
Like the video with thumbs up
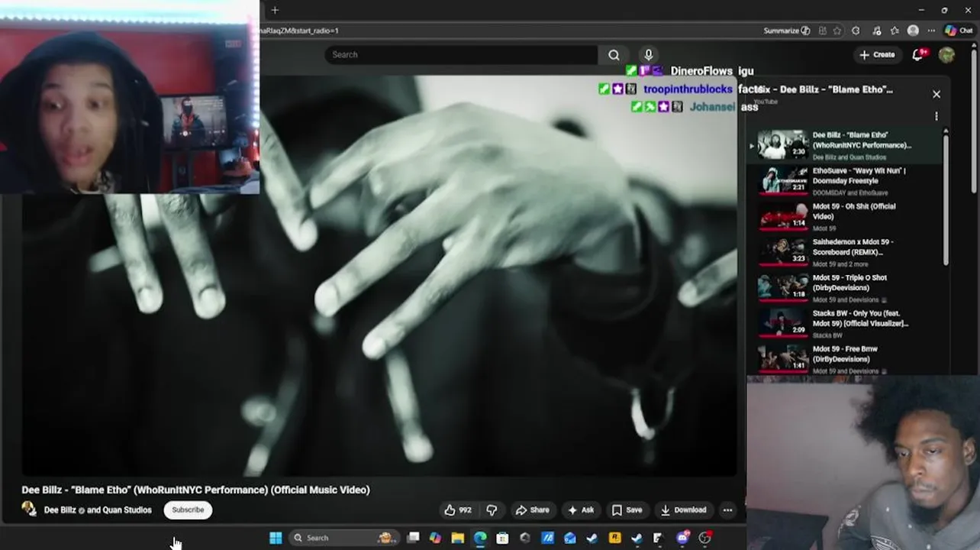(458, 510)
